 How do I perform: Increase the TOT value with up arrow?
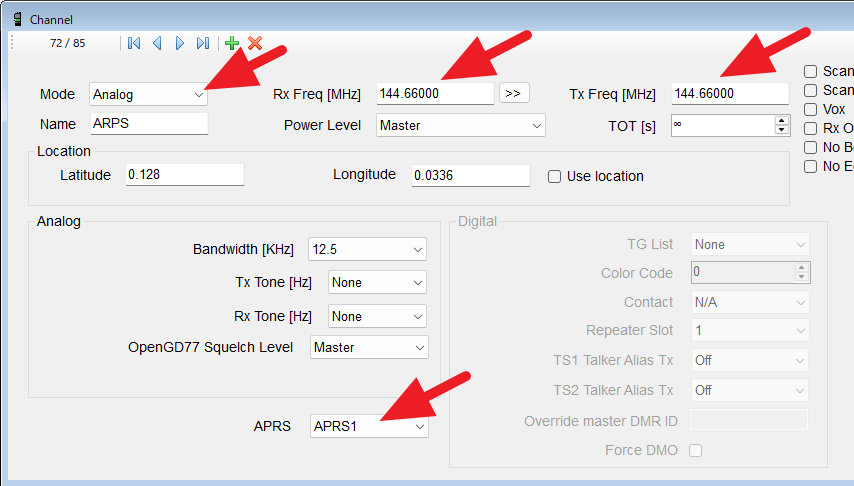pos(782,120)
